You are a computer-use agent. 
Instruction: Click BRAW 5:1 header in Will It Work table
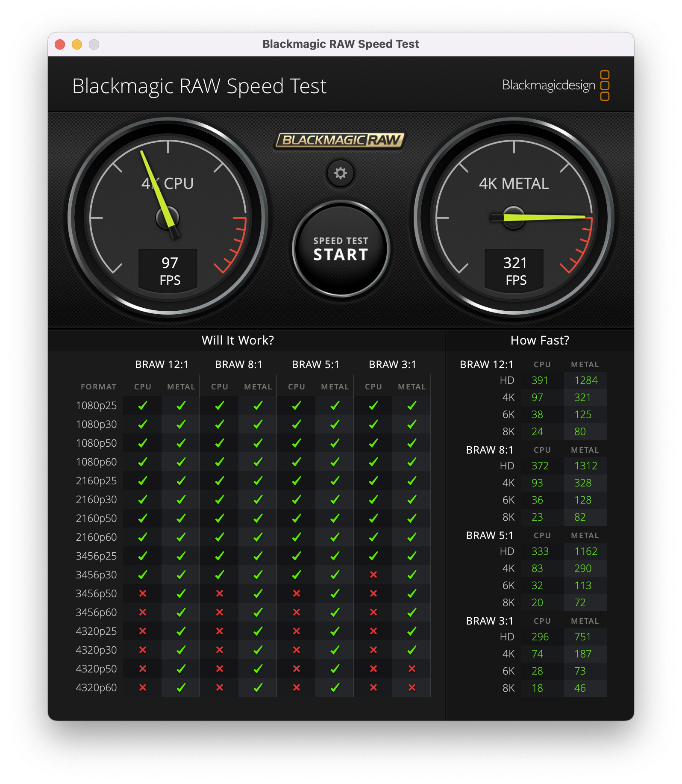316,364
